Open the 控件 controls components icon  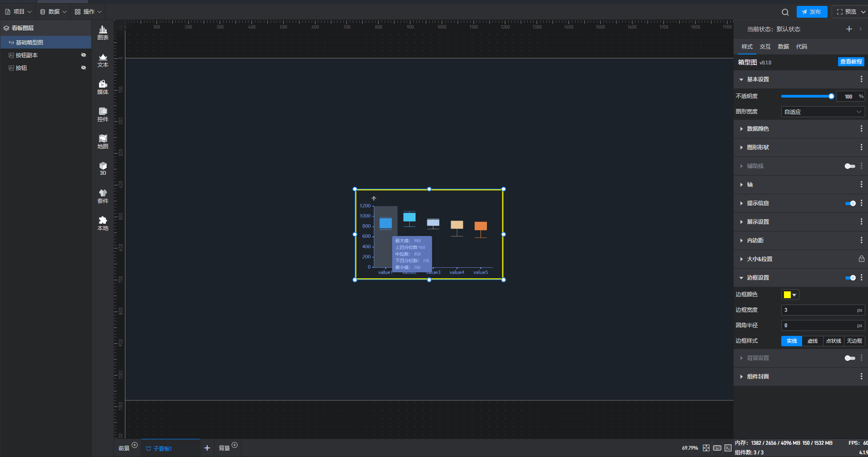(103, 114)
